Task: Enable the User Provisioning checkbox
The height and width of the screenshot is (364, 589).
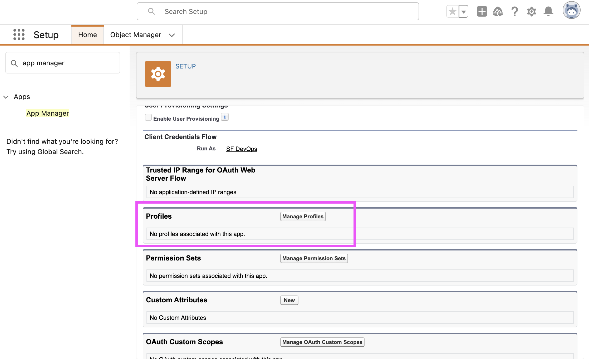Action: pos(148,117)
